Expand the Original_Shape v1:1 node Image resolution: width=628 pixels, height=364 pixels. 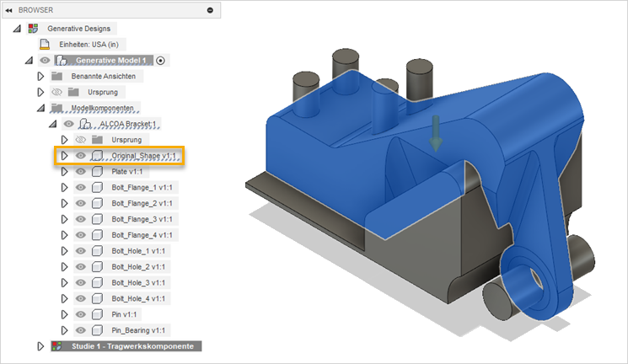click(64, 156)
